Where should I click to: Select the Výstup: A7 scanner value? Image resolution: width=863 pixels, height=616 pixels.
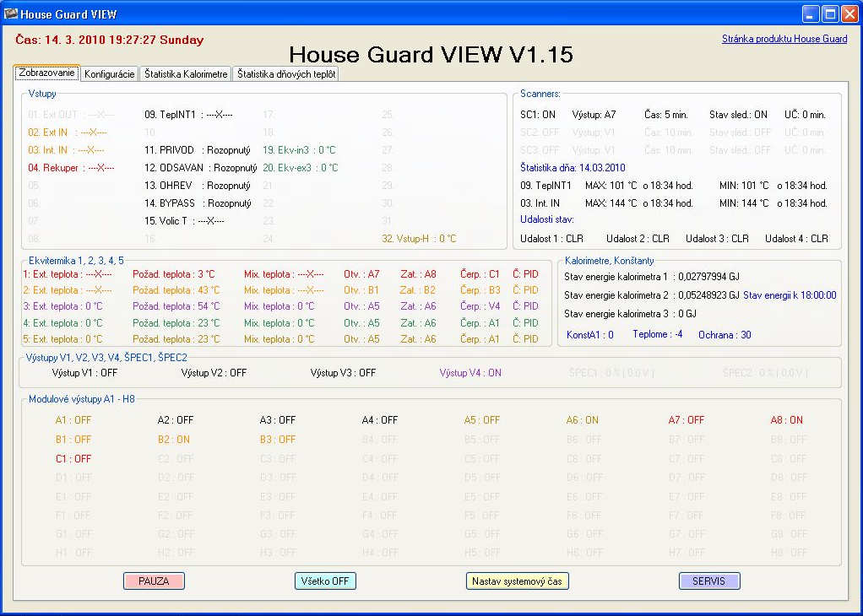point(594,115)
